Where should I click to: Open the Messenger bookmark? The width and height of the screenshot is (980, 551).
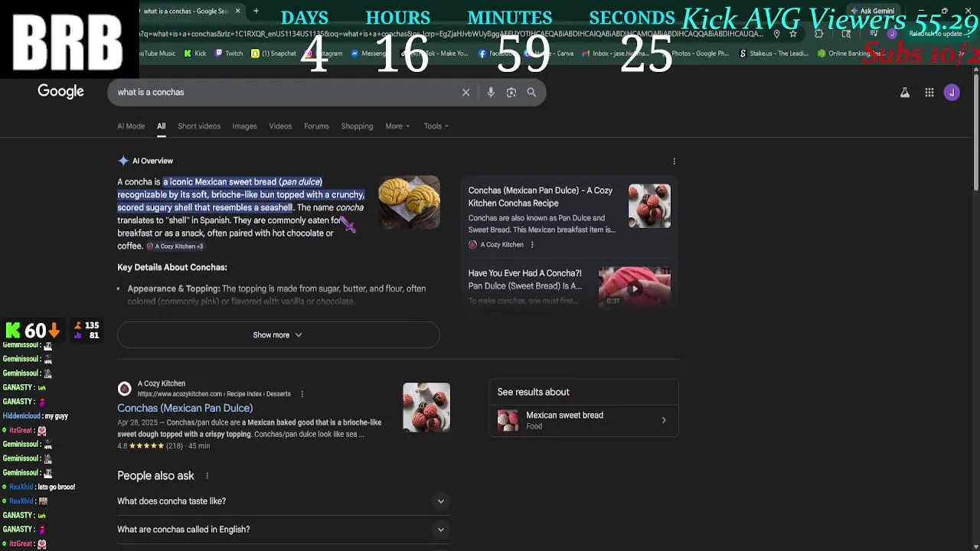point(368,54)
